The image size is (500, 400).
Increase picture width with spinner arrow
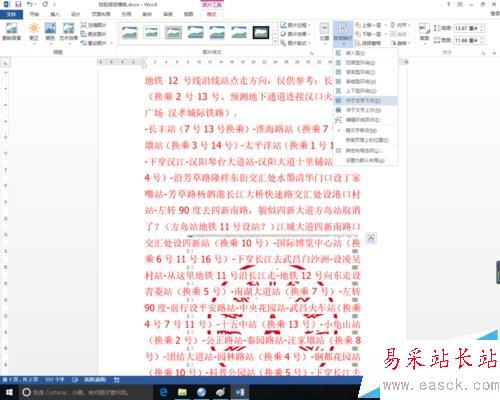pyautogui.click(x=482, y=39)
